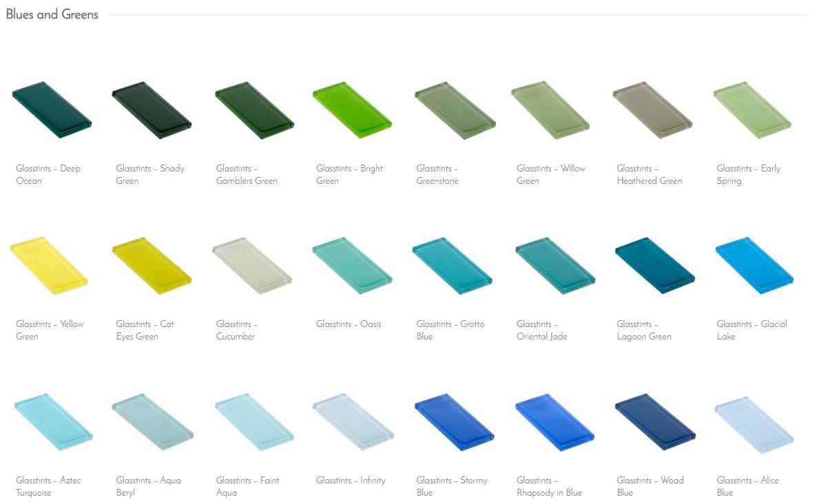Image resolution: width=817 pixels, height=504 pixels.
Task: Click the 'Glasstints – Cat Eyes Green' label
Action: pos(145,330)
